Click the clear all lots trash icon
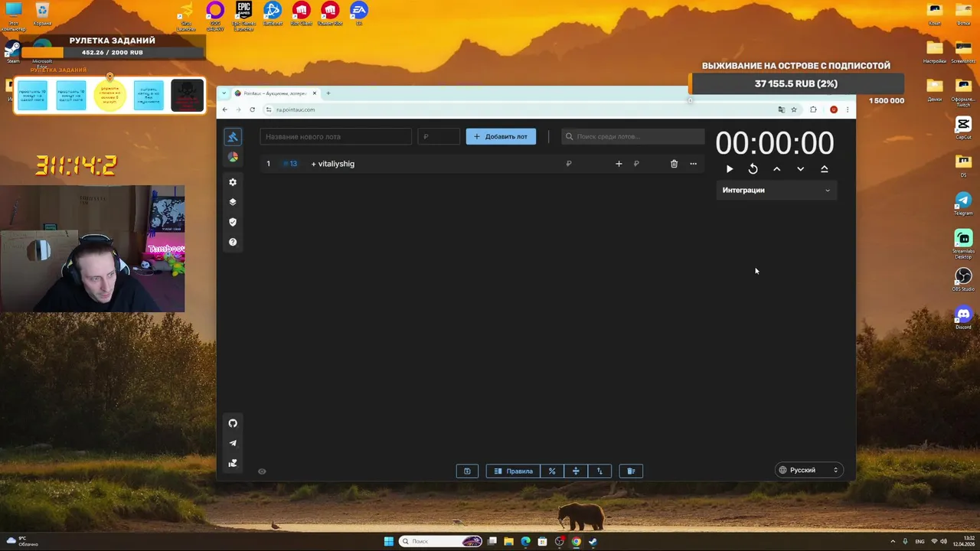This screenshot has height=551, width=980. click(x=631, y=471)
